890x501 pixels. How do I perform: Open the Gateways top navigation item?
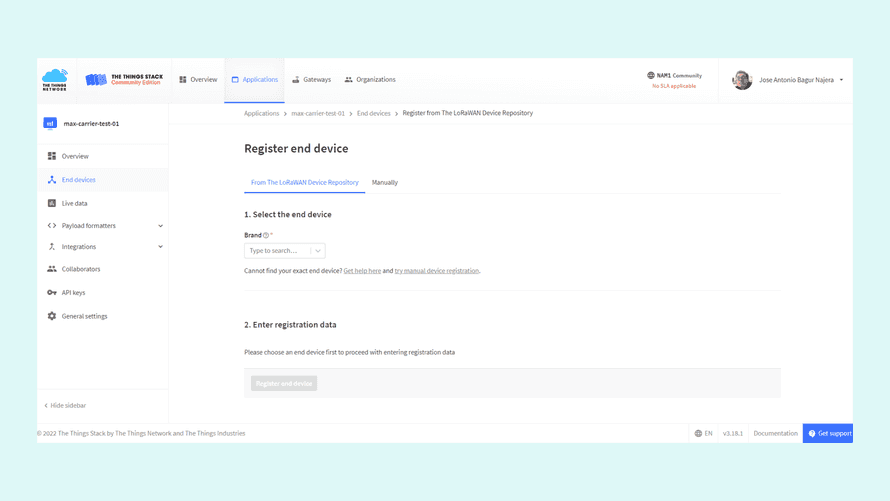coord(311,80)
